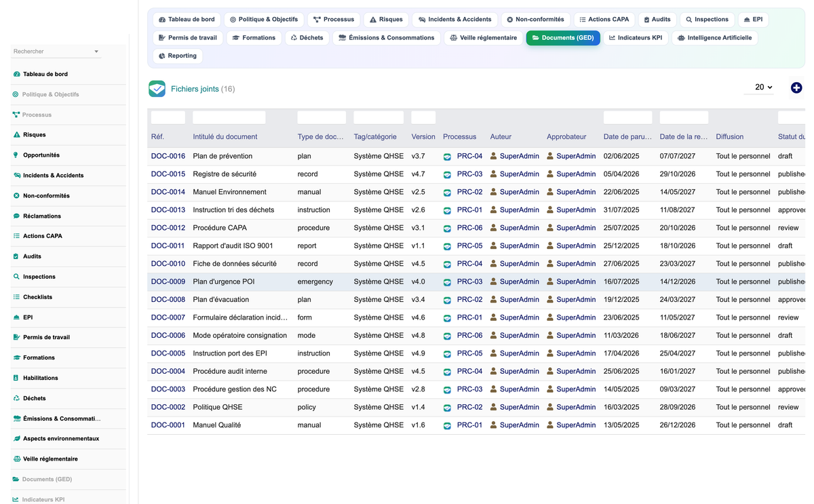This screenshot has width=814, height=504.
Task: Click Checklists list icon in sidebar
Action: (16, 297)
